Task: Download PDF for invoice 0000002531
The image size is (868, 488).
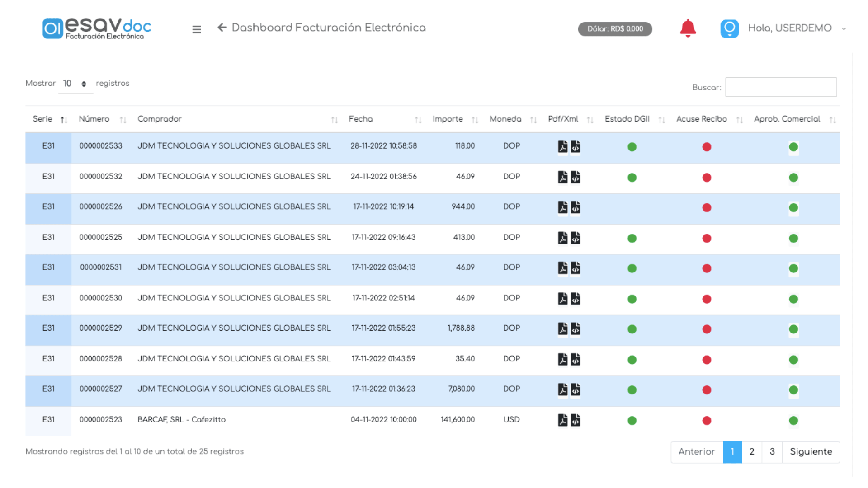Action: (562, 268)
